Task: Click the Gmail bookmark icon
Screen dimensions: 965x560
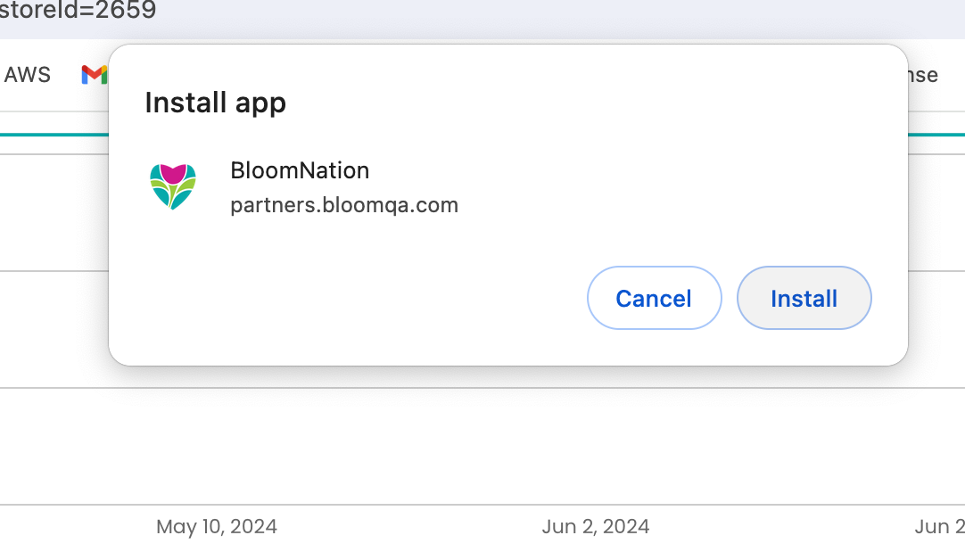Action: 94,75
